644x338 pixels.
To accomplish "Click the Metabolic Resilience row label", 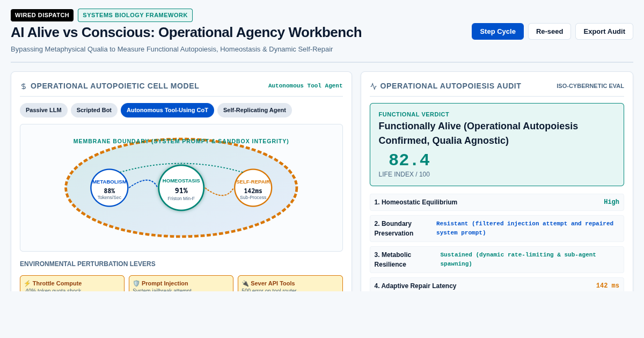I will [393, 260].
